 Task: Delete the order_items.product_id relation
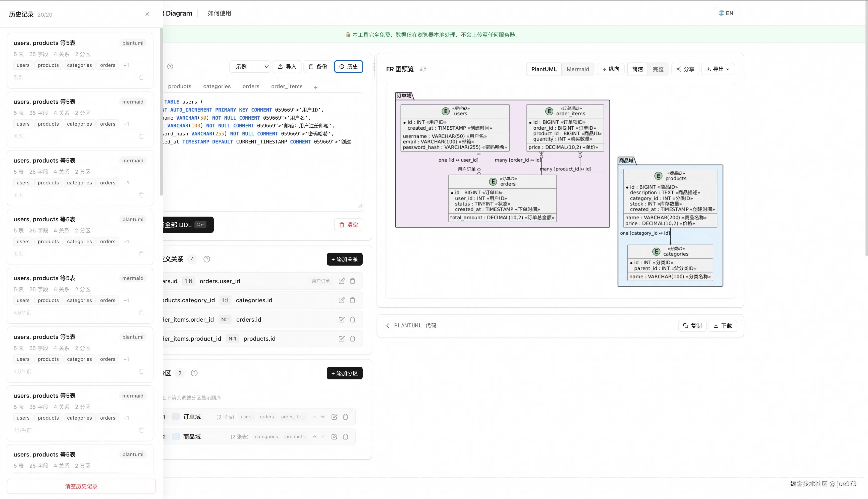click(352, 339)
